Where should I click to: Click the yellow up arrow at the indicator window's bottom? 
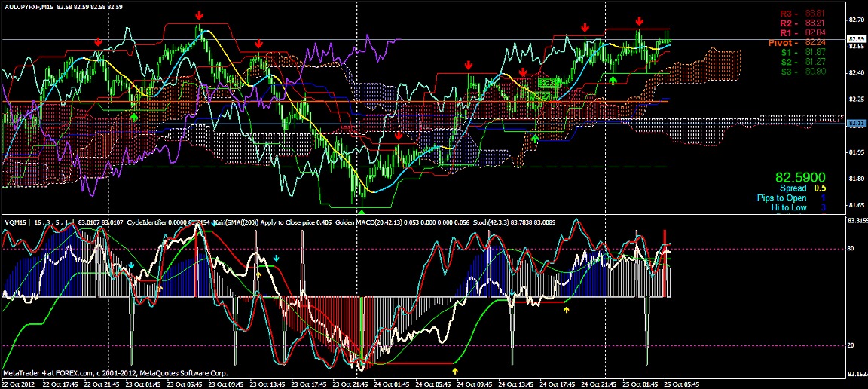(454, 369)
